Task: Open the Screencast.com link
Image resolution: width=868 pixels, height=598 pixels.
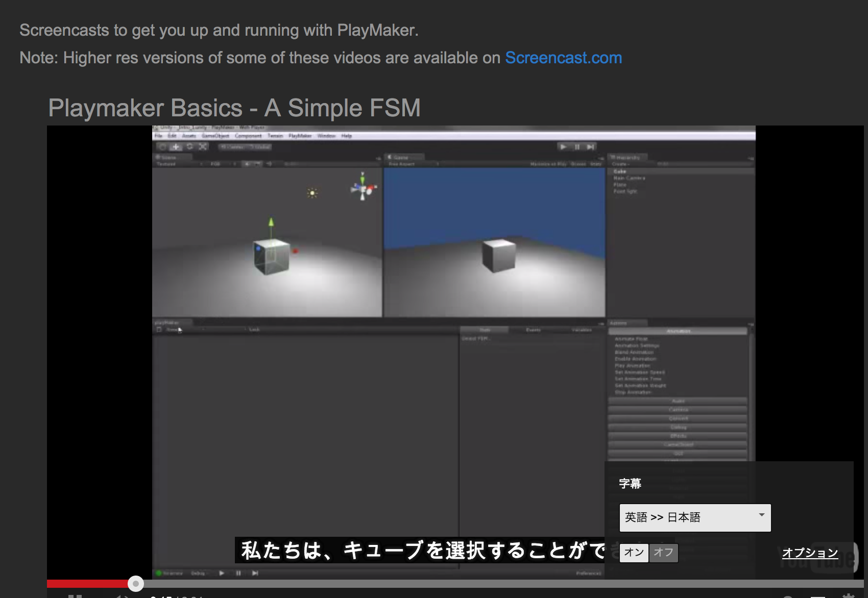Action: pos(563,58)
